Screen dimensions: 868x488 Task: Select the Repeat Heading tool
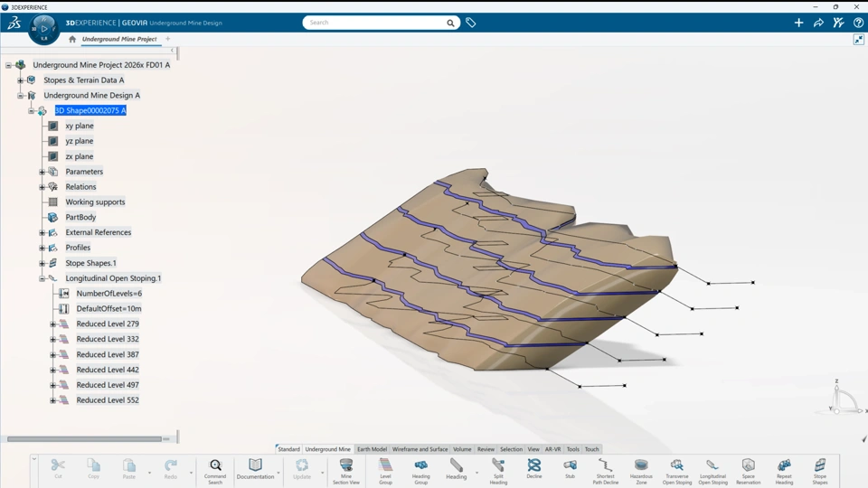pyautogui.click(x=784, y=472)
